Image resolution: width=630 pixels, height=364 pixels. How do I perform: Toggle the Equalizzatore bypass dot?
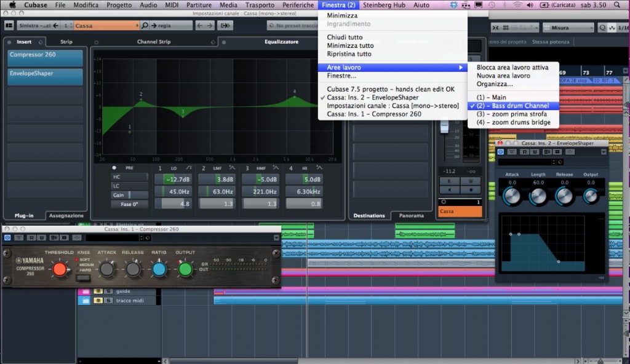[x=224, y=42]
